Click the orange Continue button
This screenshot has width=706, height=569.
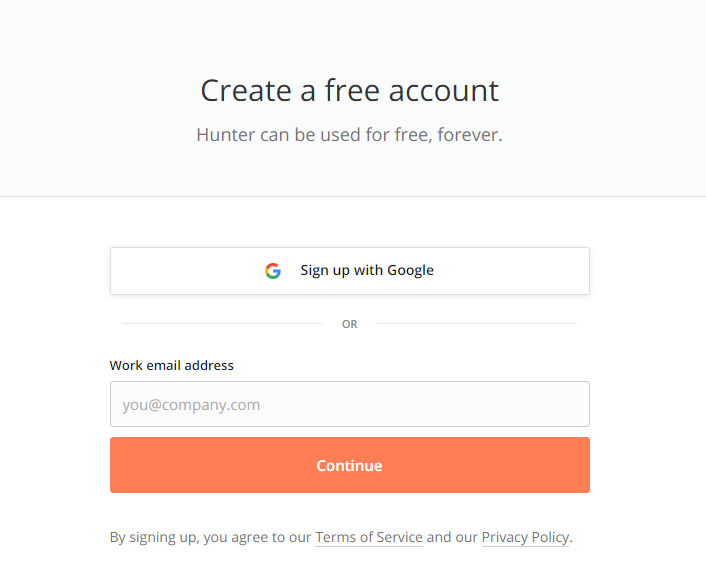(350, 465)
